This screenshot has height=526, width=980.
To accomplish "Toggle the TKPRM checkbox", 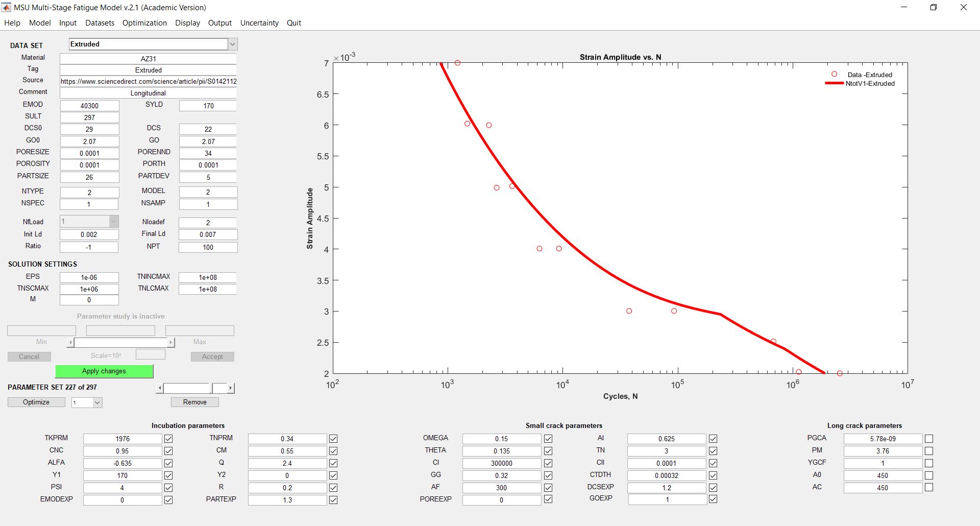I will click(168, 439).
